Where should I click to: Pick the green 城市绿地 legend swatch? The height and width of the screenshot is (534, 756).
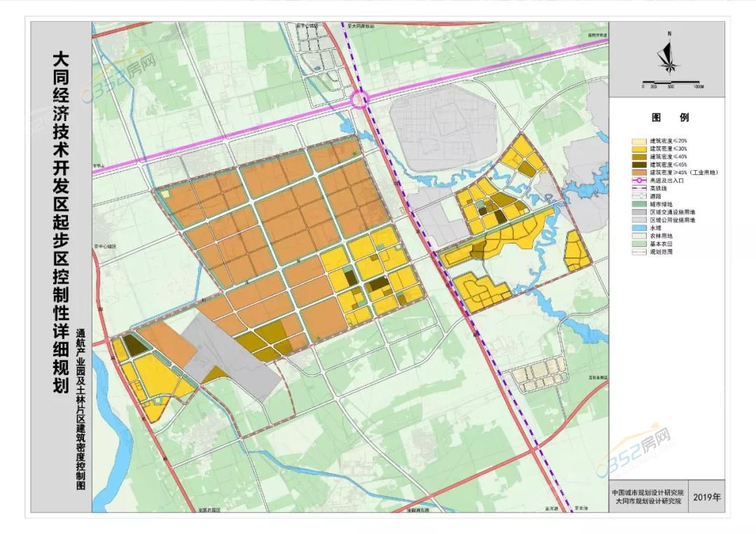(640, 204)
